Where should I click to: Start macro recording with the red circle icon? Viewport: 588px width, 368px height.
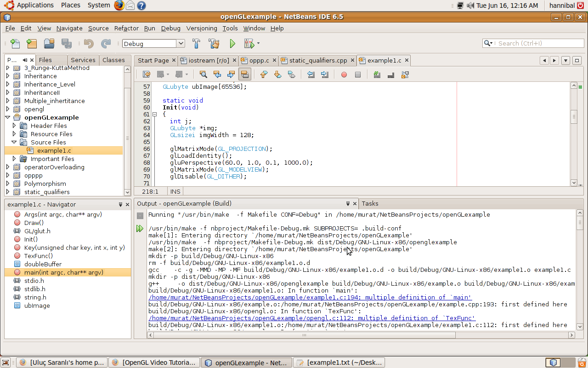(x=344, y=74)
